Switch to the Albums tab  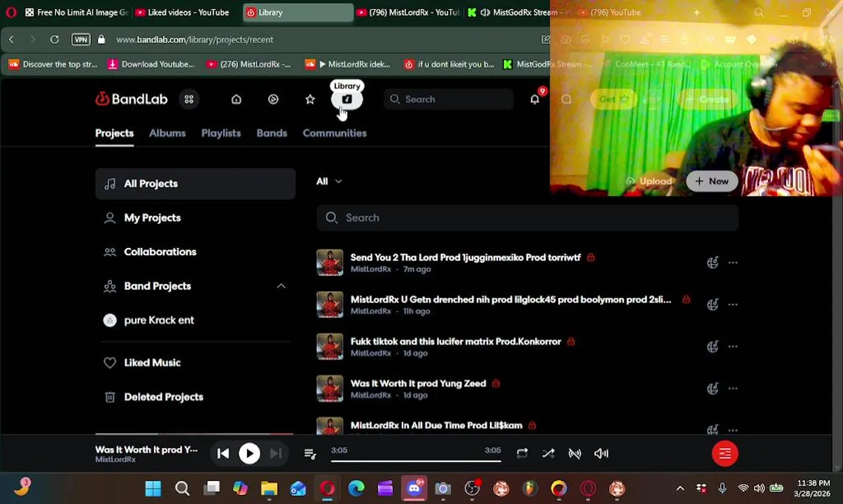pos(167,133)
